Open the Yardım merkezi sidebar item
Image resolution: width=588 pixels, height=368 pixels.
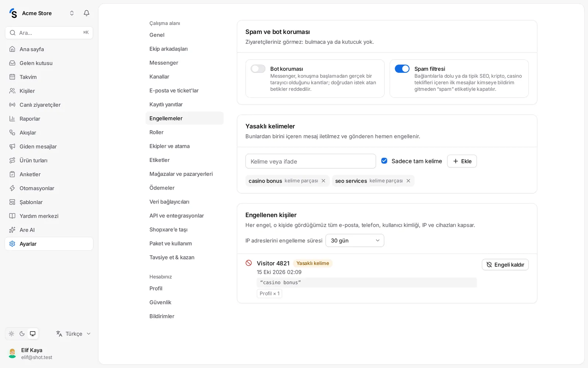point(49,216)
